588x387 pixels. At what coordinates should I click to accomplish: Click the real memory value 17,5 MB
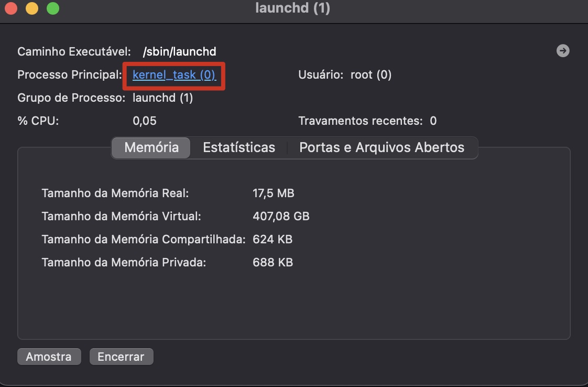pos(273,193)
